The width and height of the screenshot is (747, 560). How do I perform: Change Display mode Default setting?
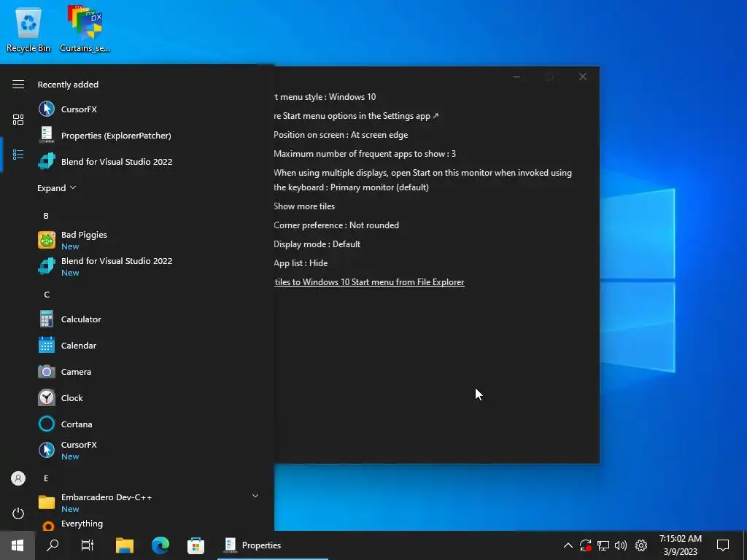pos(317,244)
